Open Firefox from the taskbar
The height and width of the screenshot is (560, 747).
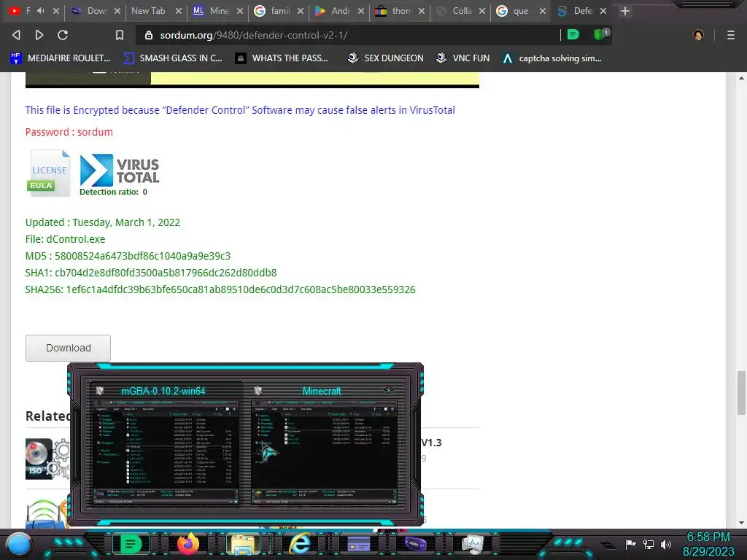click(187, 544)
